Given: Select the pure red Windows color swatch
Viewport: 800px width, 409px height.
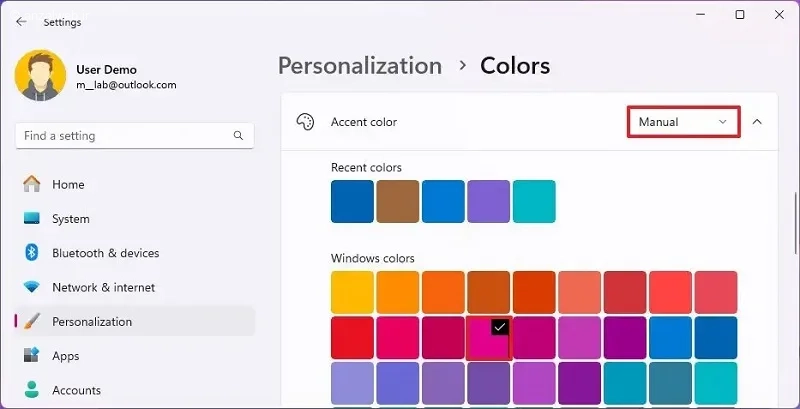Looking at the screenshot, I should 352,338.
